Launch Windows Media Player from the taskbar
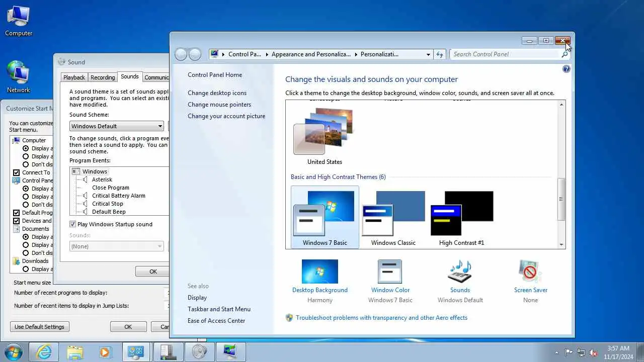 click(x=105, y=352)
